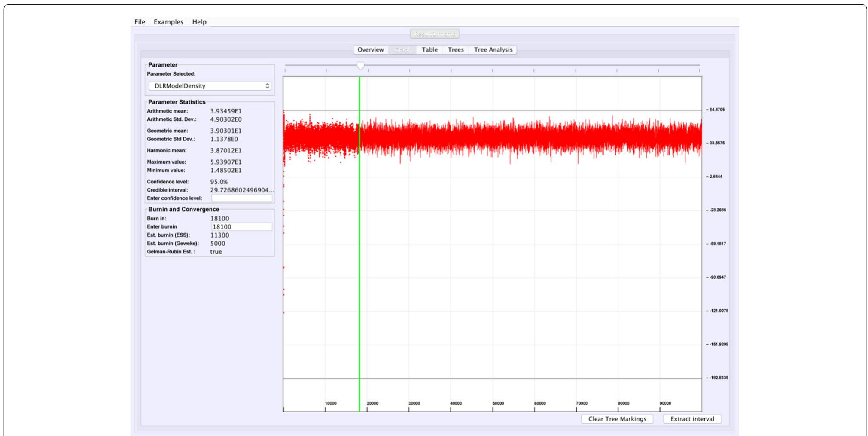868x436 pixels.
Task: Open the Examples menu
Action: click(169, 21)
